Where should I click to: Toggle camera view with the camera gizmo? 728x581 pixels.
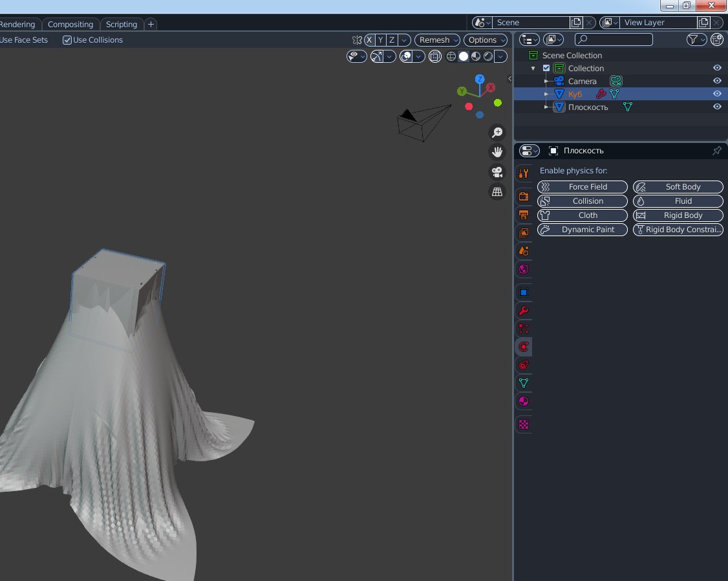(x=497, y=172)
